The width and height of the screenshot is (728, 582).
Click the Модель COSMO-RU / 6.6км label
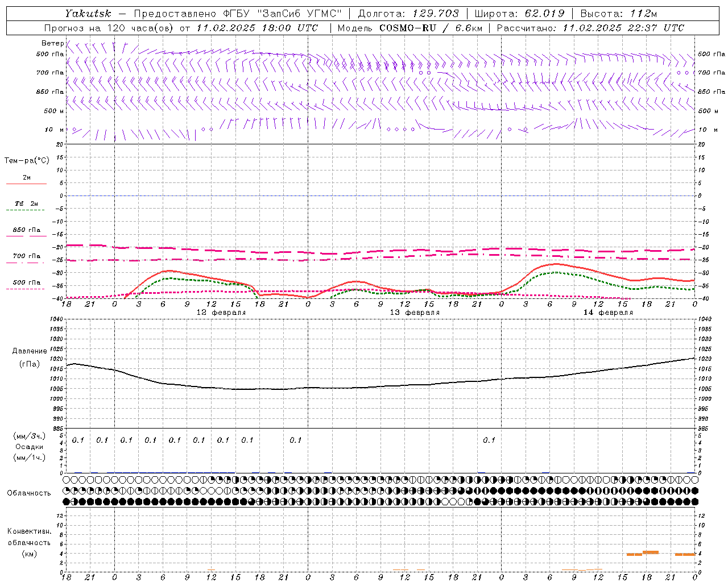pyautogui.click(x=409, y=28)
